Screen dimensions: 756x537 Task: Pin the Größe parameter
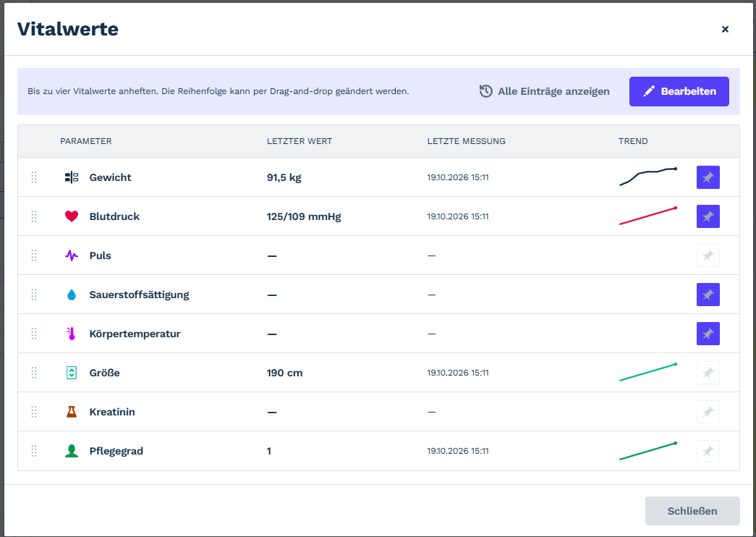tap(708, 373)
